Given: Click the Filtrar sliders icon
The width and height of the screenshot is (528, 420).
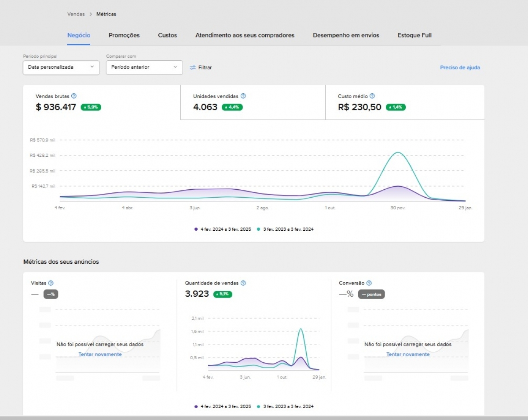Looking at the screenshot, I should click(193, 67).
